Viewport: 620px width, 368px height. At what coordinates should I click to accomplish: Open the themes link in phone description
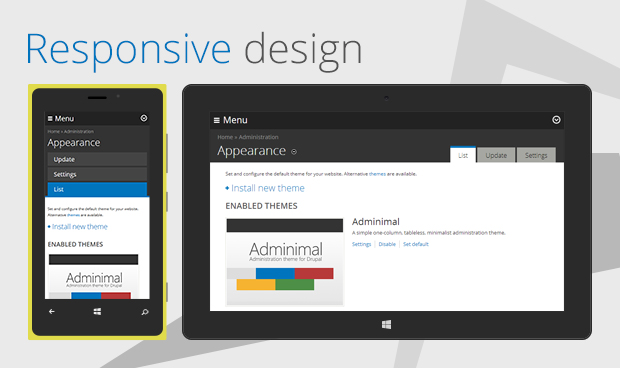tap(74, 215)
